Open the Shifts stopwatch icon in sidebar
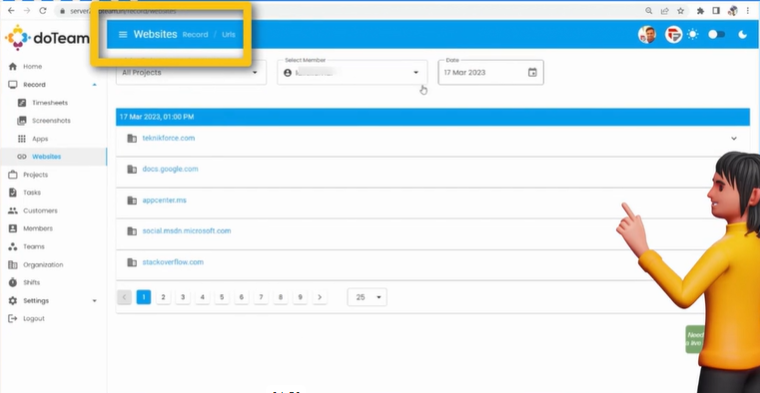Screen dimensions: 760x393 tap(13, 283)
